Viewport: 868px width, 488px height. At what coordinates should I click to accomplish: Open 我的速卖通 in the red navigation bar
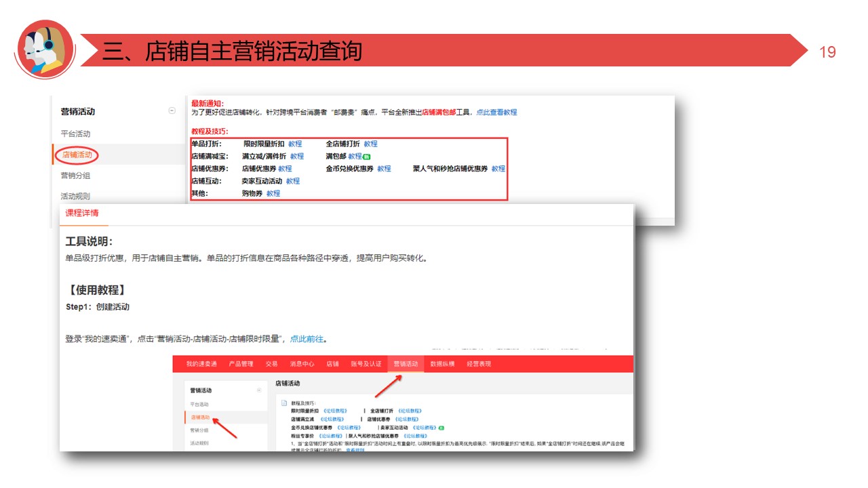point(202,364)
